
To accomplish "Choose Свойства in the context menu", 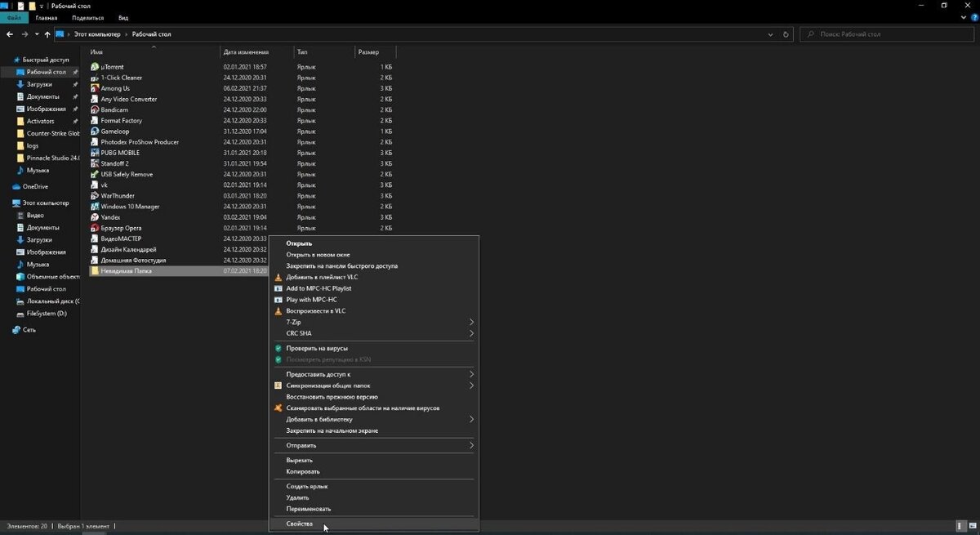I will click(373, 524).
